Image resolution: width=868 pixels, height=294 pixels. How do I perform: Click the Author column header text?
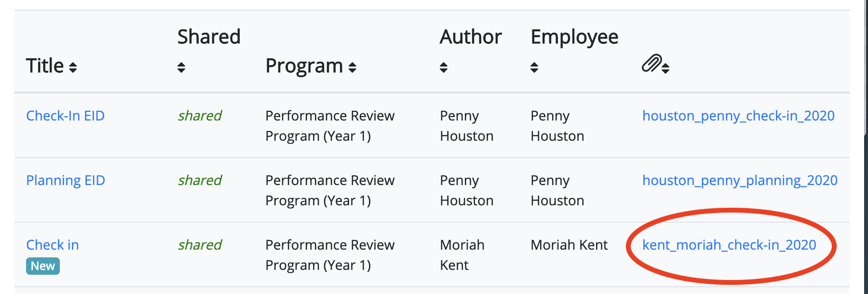pos(471,37)
